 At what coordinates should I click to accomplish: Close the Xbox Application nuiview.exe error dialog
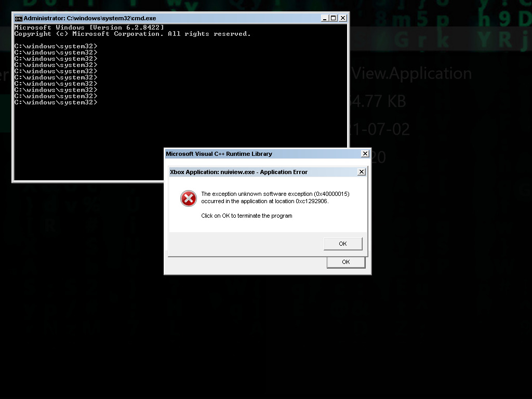pos(362,172)
